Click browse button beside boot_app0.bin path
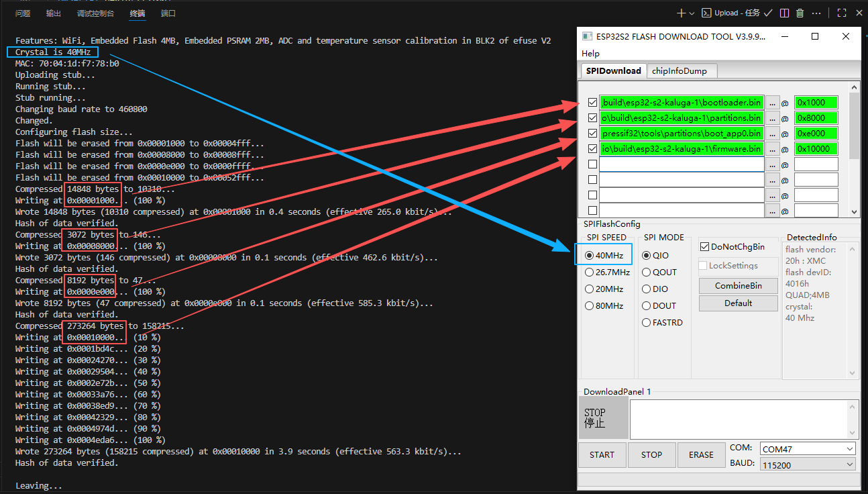The image size is (868, 494). click(x=773, y=134)
